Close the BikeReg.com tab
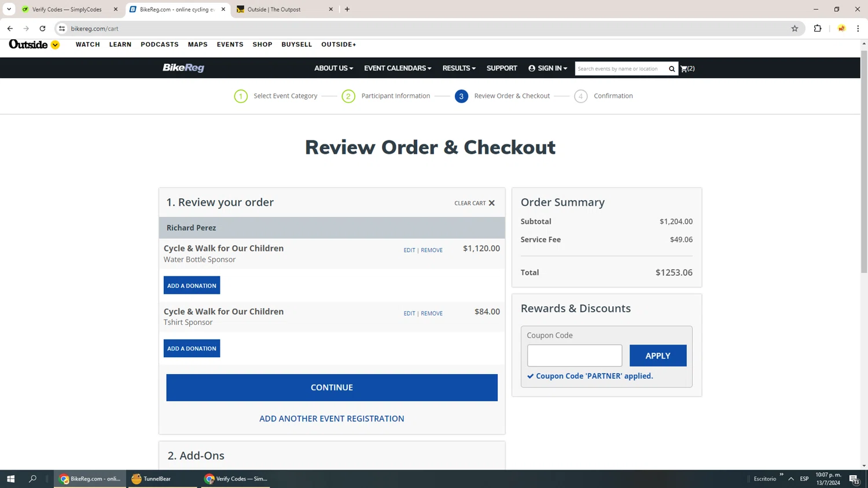 (223, 9)
